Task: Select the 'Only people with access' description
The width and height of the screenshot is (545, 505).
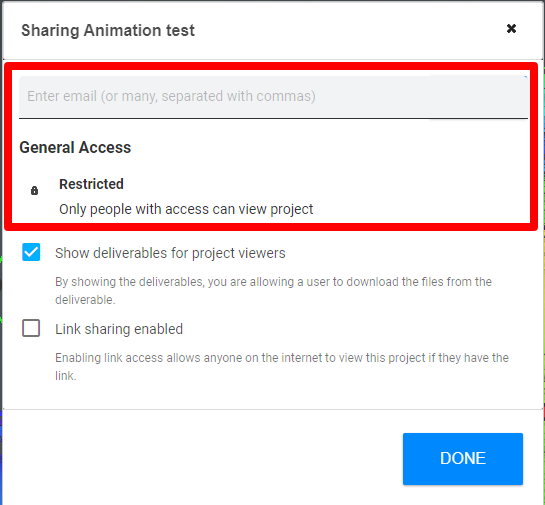Action: coord(186,209)
